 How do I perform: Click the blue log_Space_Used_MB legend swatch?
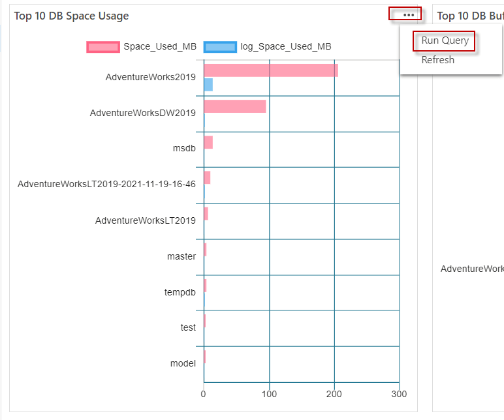(219, 46)
